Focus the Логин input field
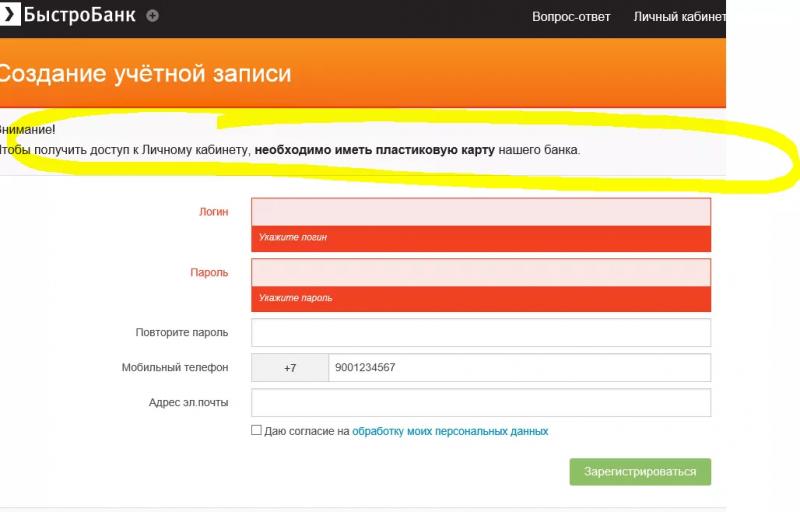Screen dimensions: 800x512 click(480, 212)
